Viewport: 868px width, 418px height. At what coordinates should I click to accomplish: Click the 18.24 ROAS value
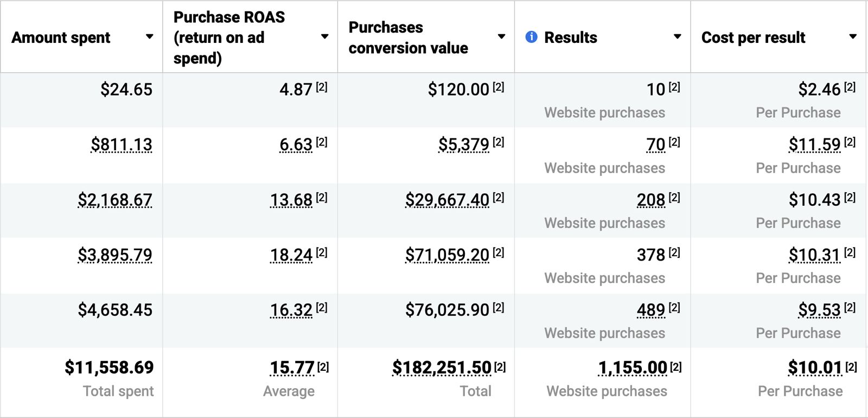291,255
